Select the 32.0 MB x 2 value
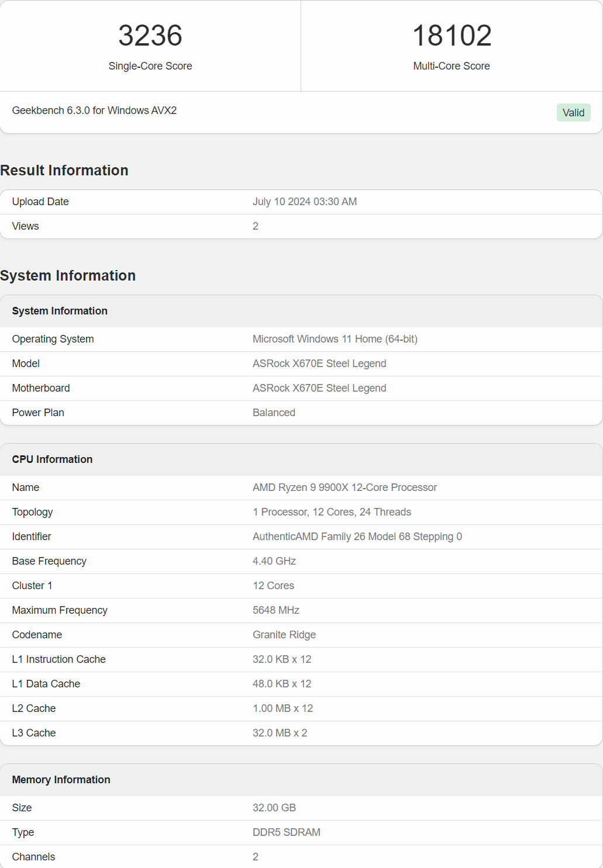 tap(280, 733)
